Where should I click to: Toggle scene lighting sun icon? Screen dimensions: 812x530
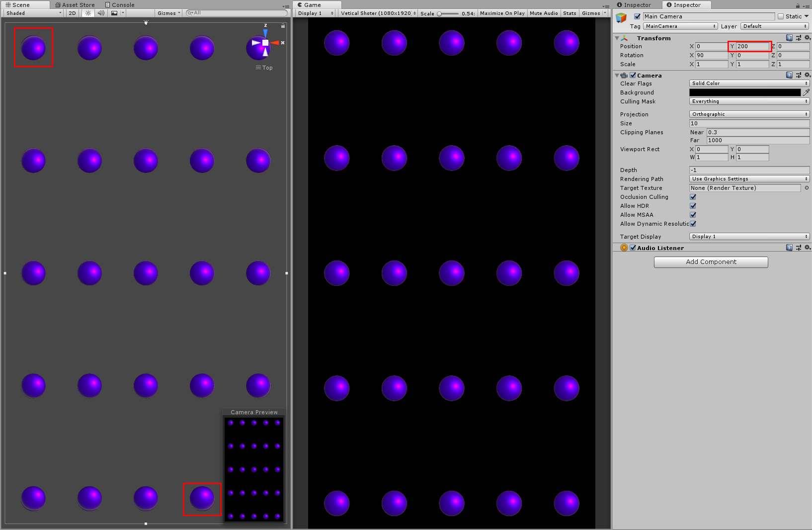(88, 13)
